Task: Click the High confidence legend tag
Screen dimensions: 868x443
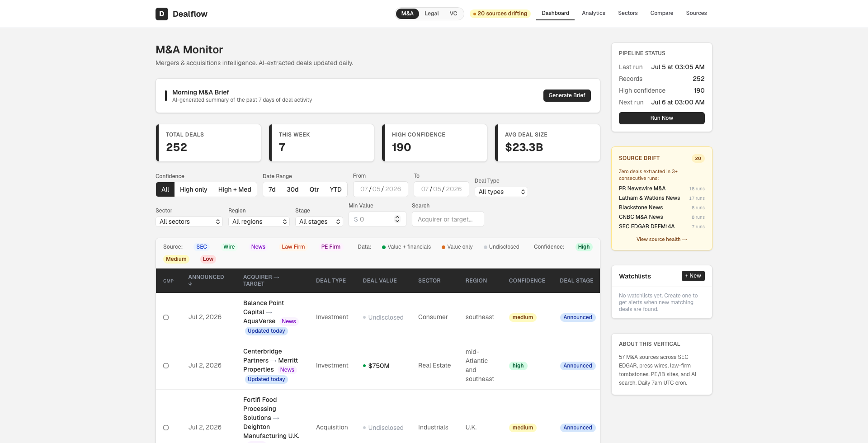Action: pos(584,247)
